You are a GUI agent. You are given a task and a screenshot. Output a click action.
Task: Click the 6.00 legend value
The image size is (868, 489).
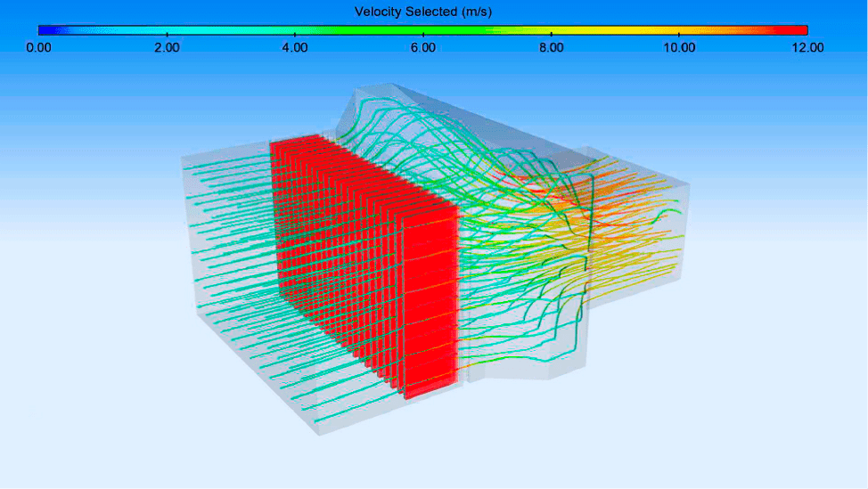coord(422,47)
